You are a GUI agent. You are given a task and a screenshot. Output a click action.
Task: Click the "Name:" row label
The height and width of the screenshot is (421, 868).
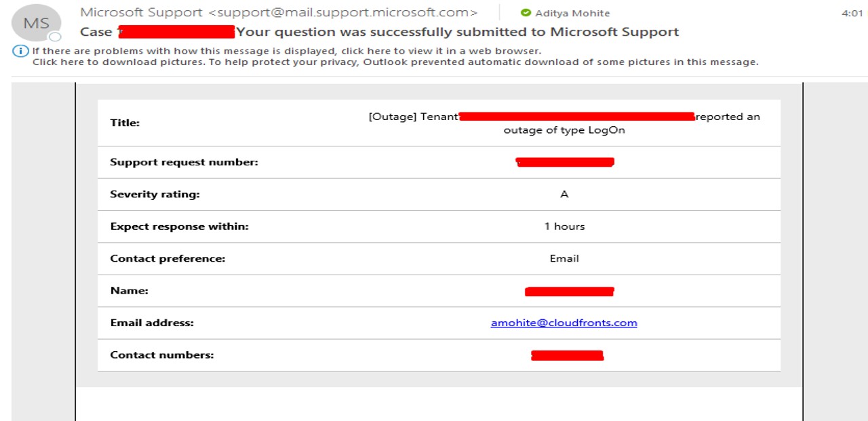coord(129,291)
